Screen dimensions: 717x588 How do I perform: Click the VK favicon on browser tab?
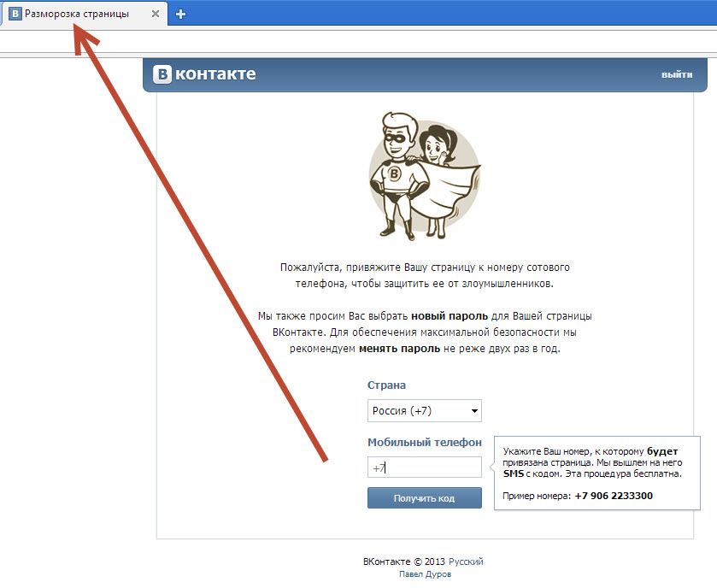pyautogui.click(x=15, y=14)
